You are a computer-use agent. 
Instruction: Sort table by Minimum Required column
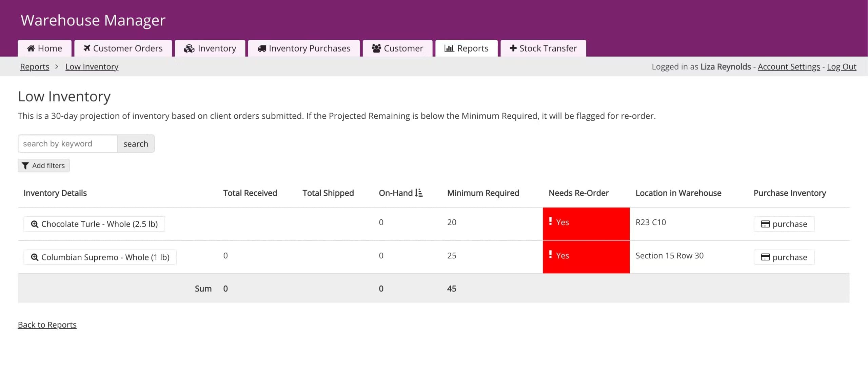[x=483, y=193]
